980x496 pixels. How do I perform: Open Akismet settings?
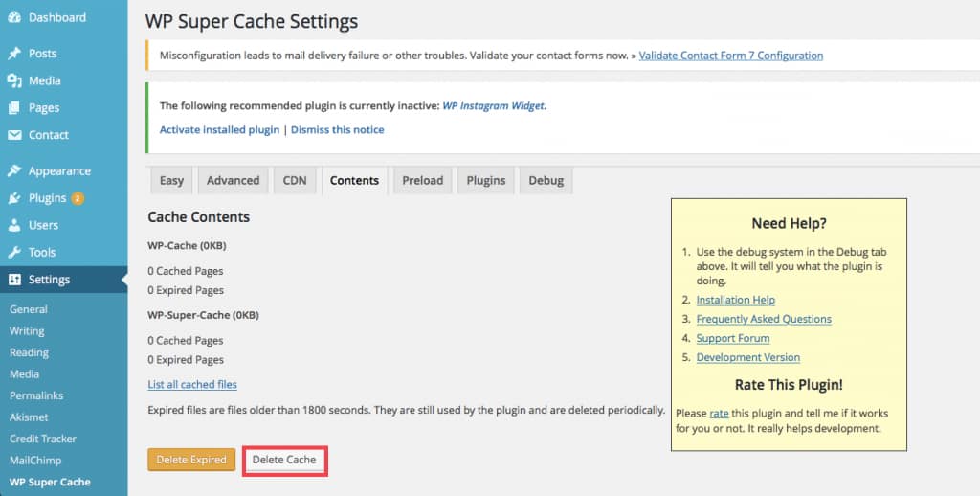[29, 417]
